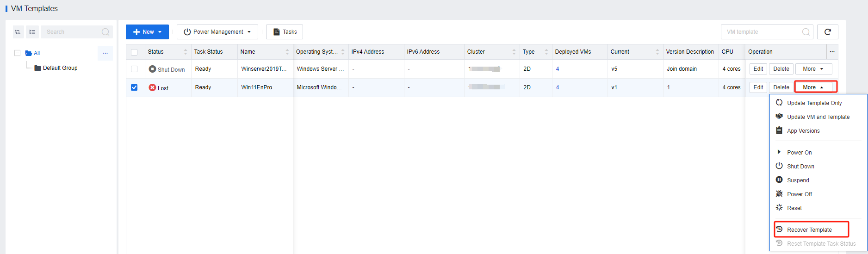Click the ellipsis icon beside All group
The height and width of the screenshot is (254, 868).
pyautogui.click(x=105, y=53)
